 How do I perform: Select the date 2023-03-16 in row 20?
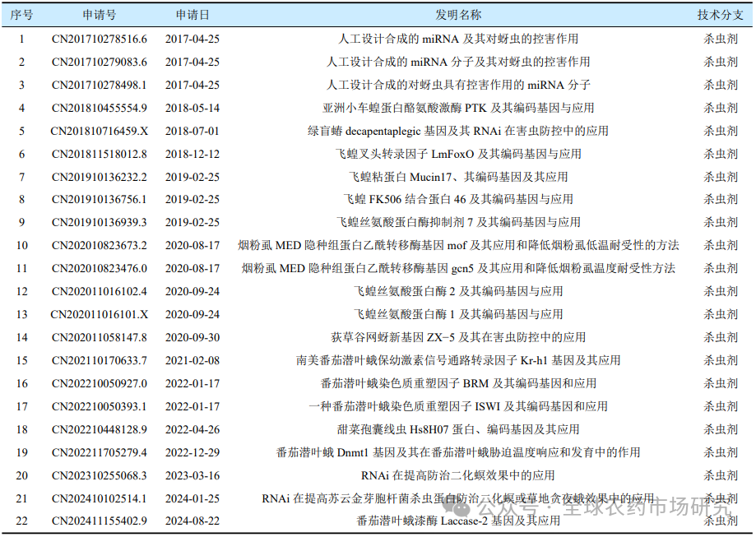192,475
